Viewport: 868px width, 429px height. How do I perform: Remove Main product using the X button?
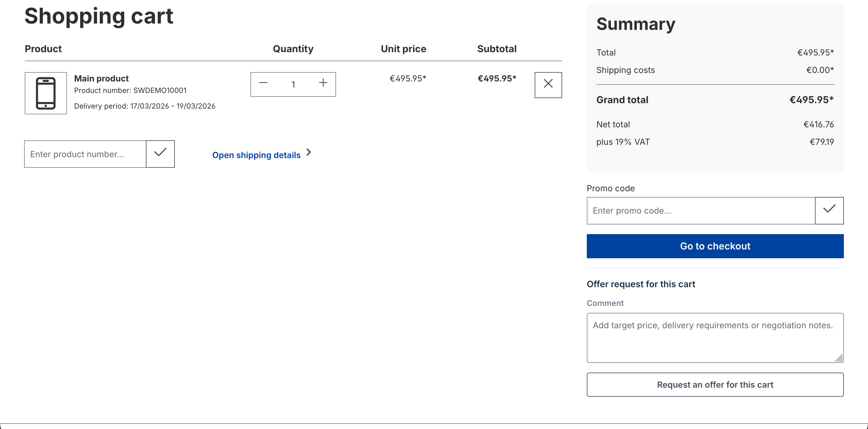[x=548, y=85]
